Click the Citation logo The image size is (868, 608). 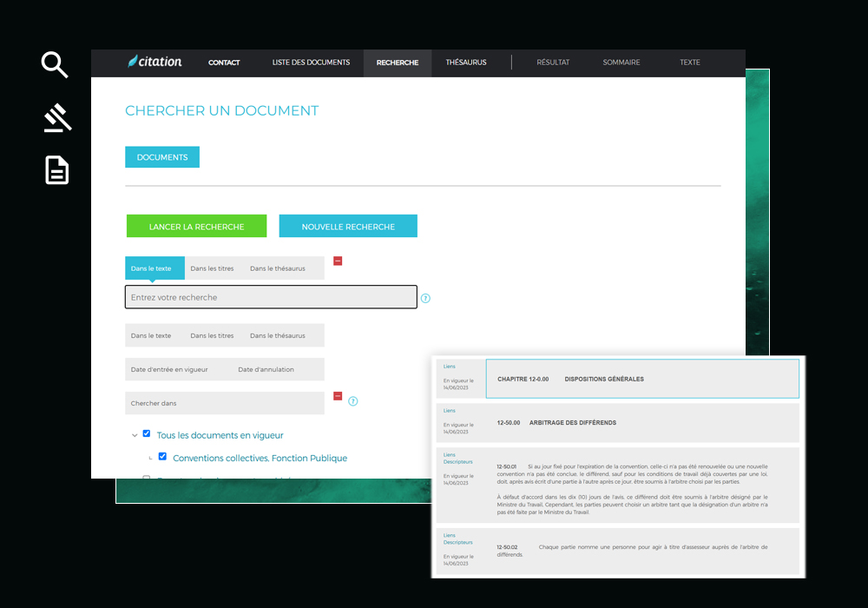pyautogui.click(x=155, y=62)
